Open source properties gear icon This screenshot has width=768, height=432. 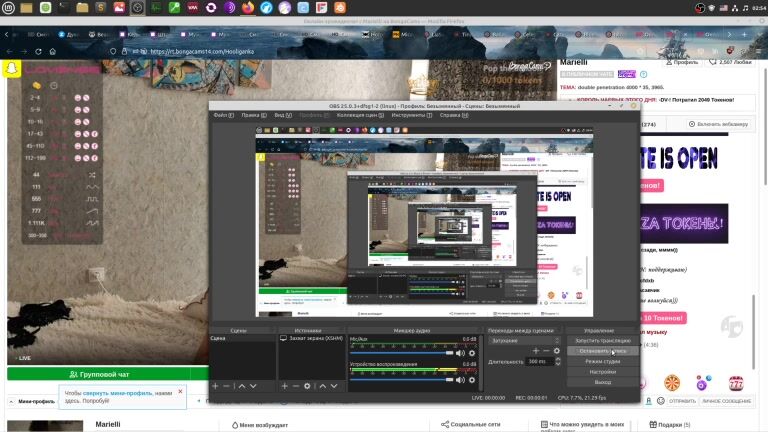(x=307, y=385)
